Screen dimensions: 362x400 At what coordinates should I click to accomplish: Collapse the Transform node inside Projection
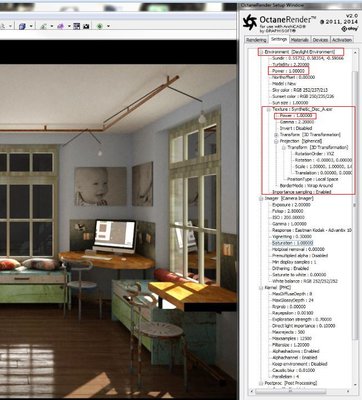(x=284, y=147)
